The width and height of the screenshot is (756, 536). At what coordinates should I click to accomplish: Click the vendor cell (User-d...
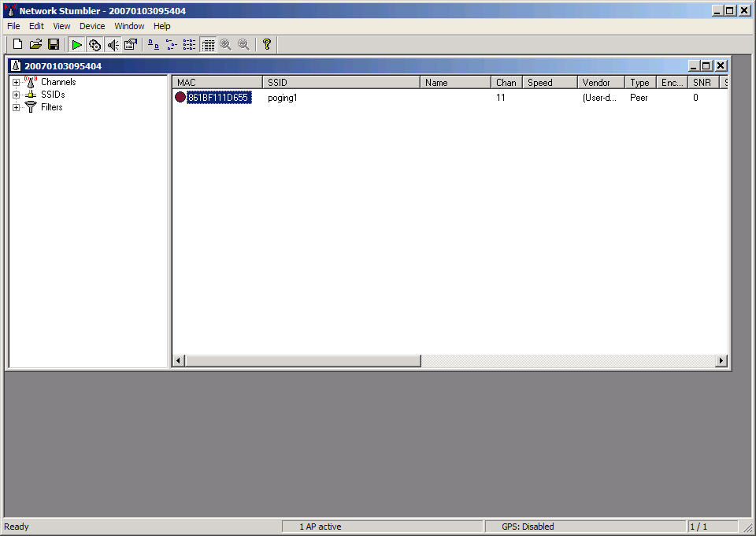pyautogui.click(x=599, y=98)
